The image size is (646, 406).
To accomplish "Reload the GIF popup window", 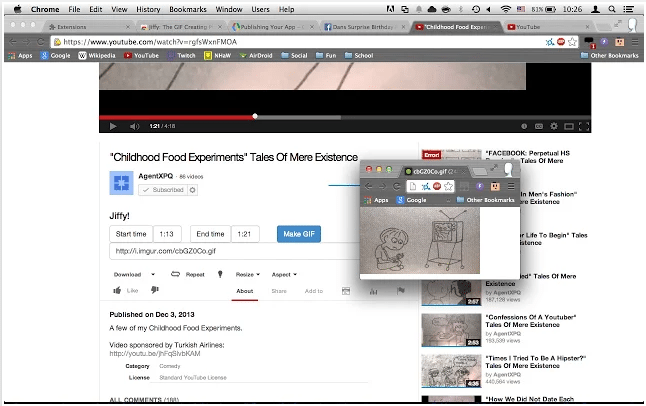I will [x=396, y=186].
